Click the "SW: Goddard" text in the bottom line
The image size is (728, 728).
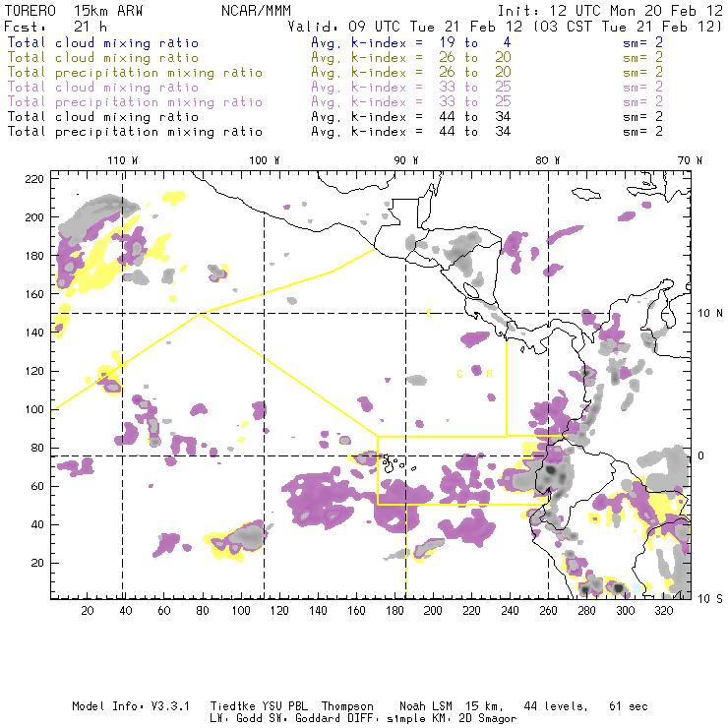tap(308, 719)
